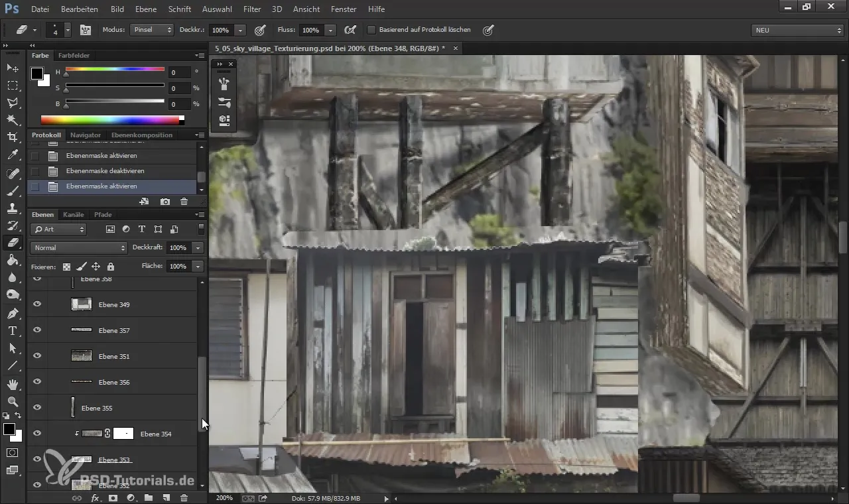The width and height of the screenshot is (849, 504).
Task: Select the Sponge tool
Action: coord(13,294)
